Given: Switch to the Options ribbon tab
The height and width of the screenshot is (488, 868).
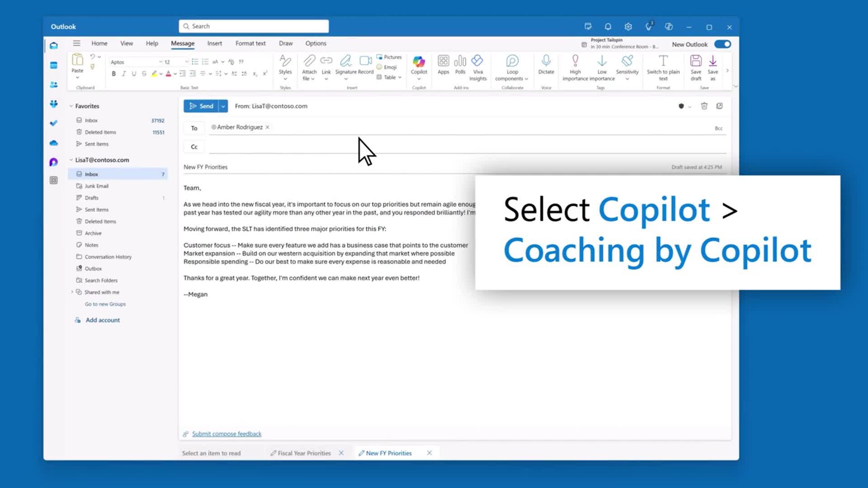Looking at the screenshot, I should 316,43.
